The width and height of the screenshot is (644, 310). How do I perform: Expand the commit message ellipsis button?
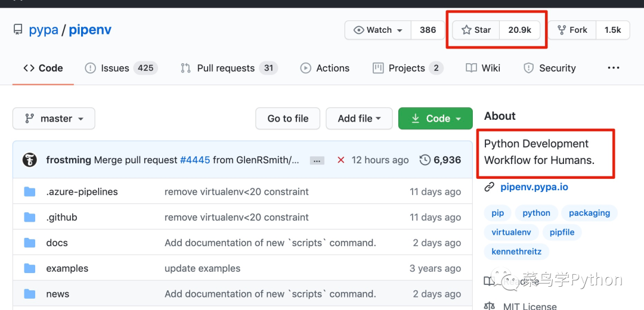317,160
